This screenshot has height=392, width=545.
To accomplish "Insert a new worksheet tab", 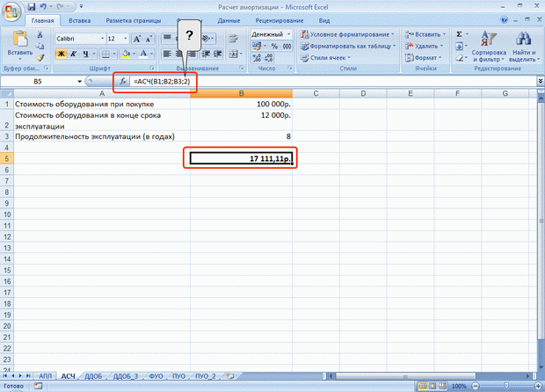I will tap(230, 375).
